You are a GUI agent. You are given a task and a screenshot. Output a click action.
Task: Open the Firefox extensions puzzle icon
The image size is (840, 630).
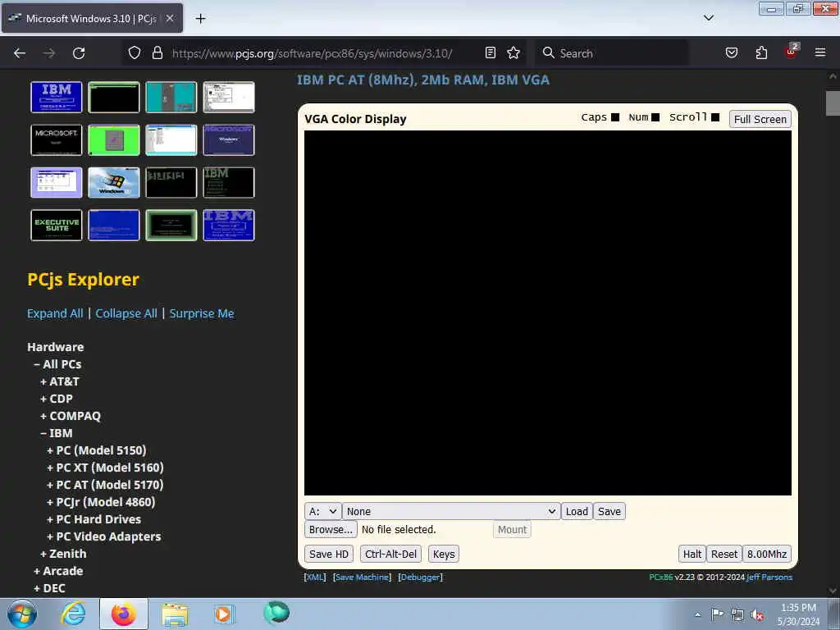click(761, 52)
